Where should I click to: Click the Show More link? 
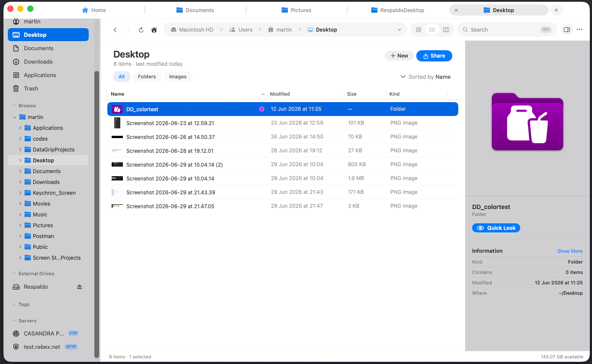pyautogui.click(x=569, y=251)
